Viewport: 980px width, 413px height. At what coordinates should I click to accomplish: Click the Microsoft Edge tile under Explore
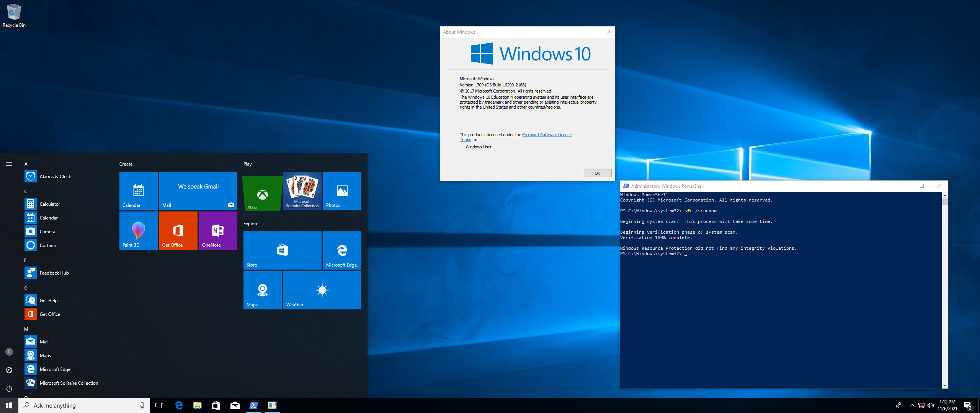click(x=342, y=250)
